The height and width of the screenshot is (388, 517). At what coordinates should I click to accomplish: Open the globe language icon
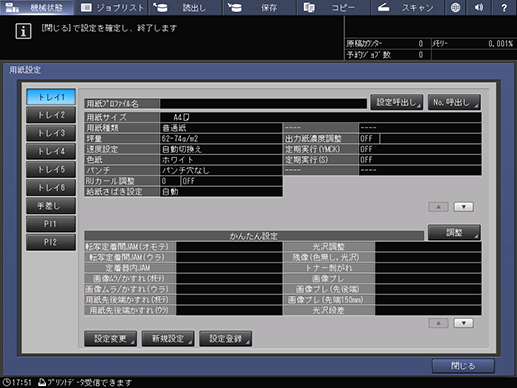tap(455, 7)
